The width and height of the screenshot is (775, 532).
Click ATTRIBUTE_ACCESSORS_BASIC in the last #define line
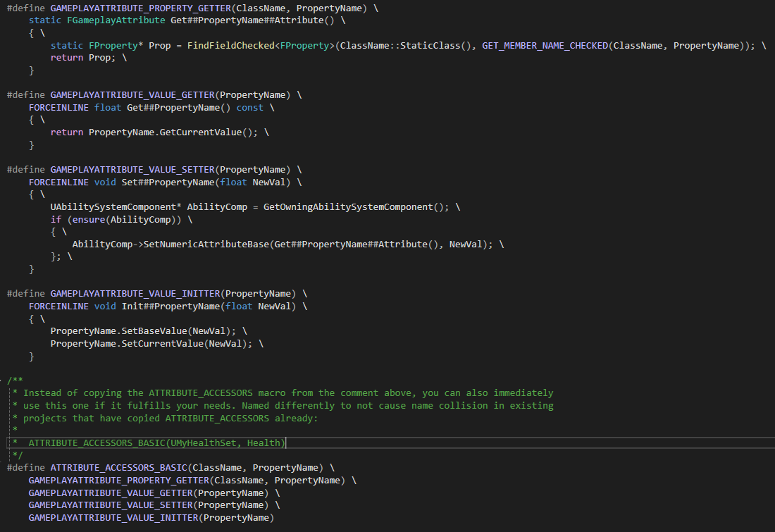click(118, 468)
